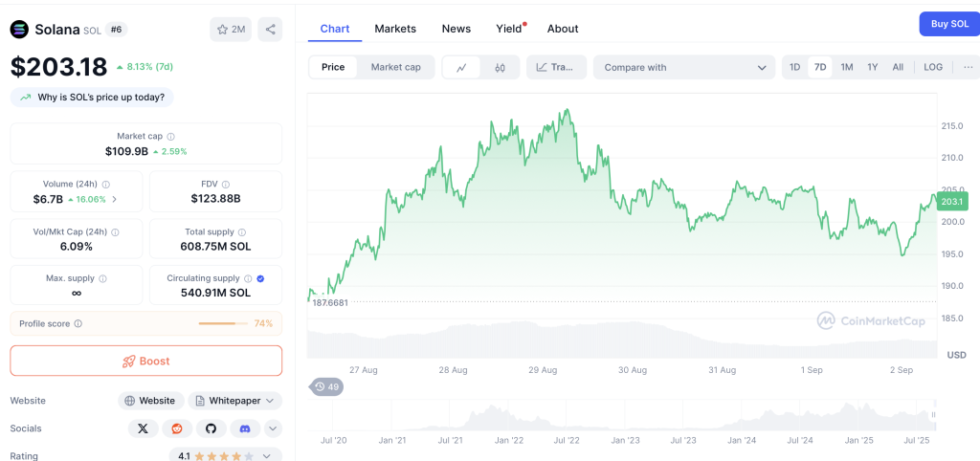This screenshot has width=980, height=461.
Task: Expand more socials chevron
Action: [273, 428]
